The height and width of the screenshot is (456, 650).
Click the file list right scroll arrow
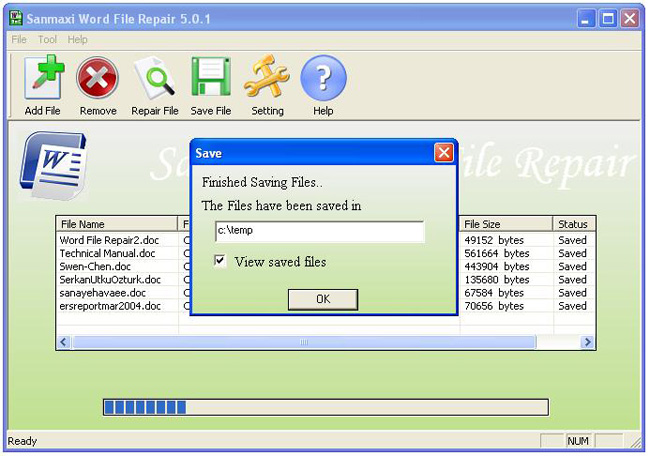coord(587,342)
